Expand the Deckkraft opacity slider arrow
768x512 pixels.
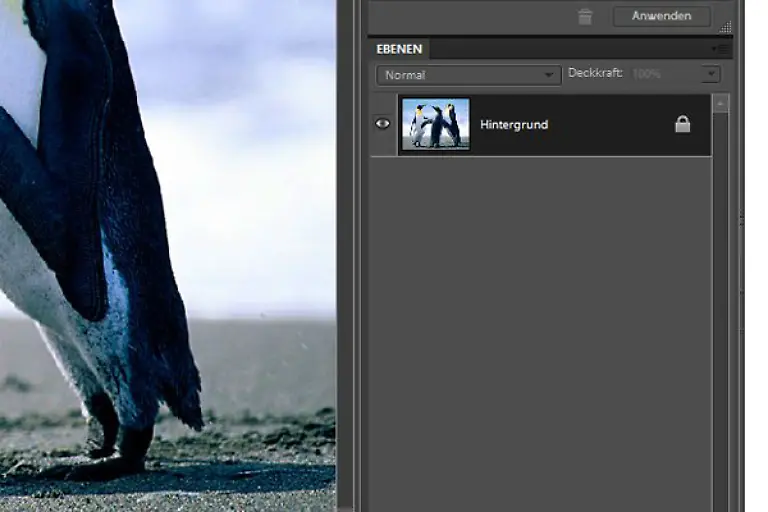[710, 74]
